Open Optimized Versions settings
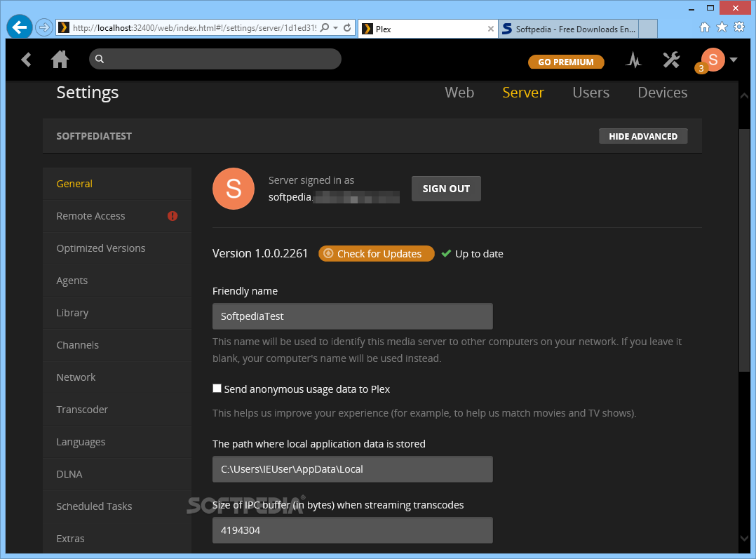Viewport: 756px width, 559px height. 117,248
